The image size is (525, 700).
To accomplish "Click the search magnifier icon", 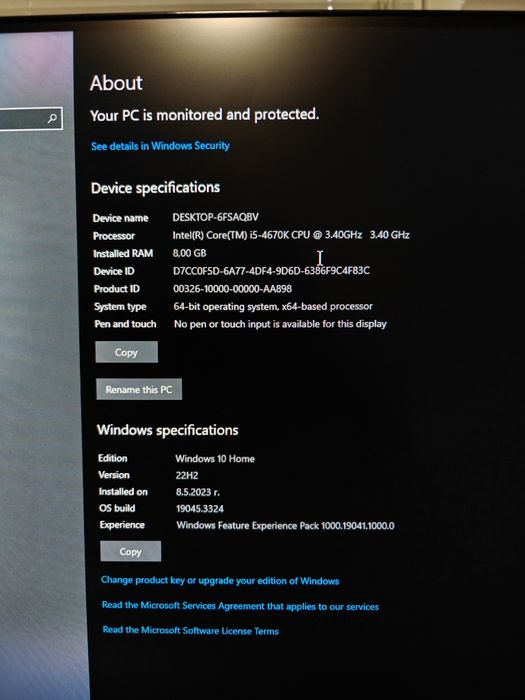I will click(x=53, y=118).
